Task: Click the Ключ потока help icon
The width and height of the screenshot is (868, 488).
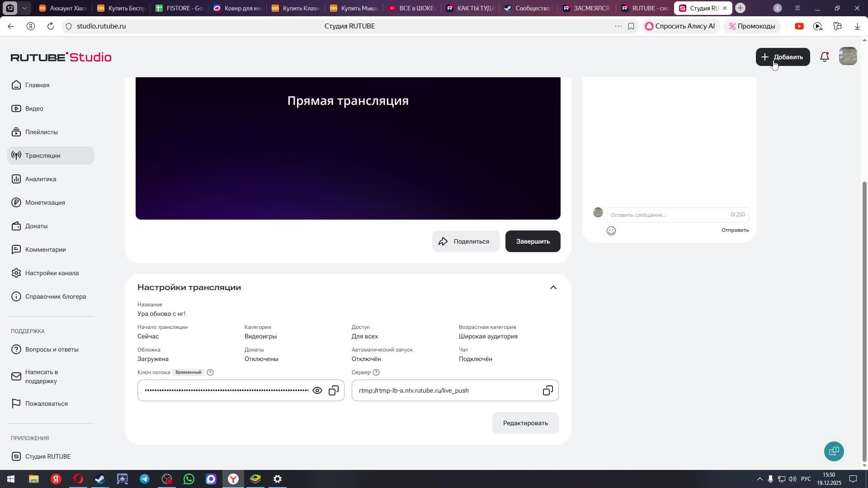Action: (x=210, y=372)
